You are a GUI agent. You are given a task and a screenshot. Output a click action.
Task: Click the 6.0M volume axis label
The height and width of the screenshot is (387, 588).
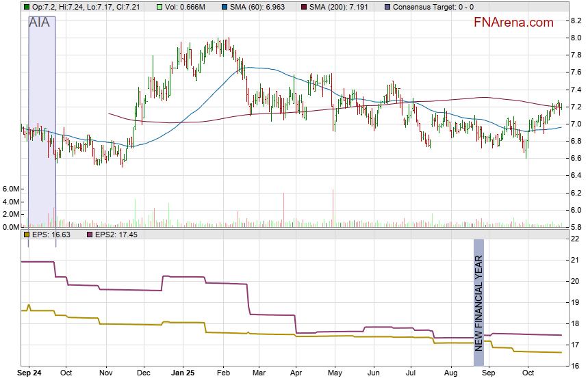click(12, 189)
